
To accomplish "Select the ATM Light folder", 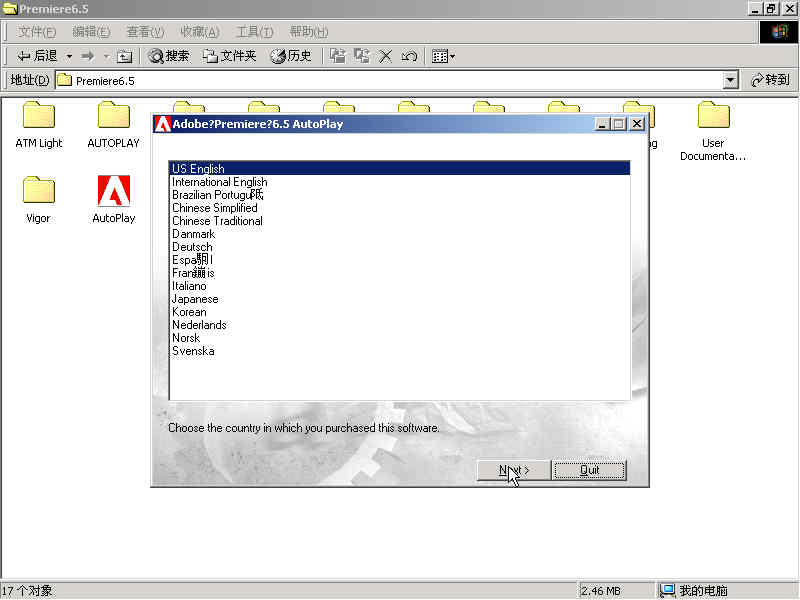I will (39, 125).
